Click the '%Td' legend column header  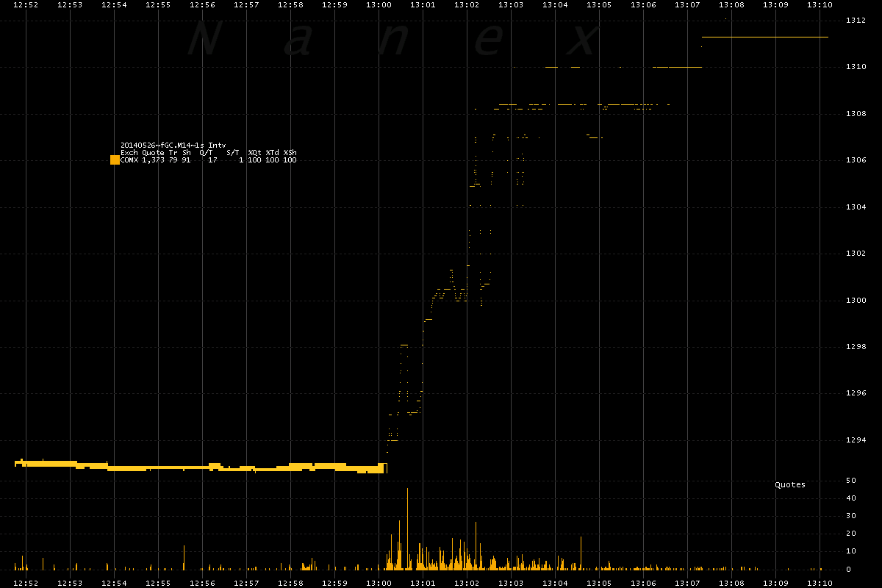click(273, 152)
